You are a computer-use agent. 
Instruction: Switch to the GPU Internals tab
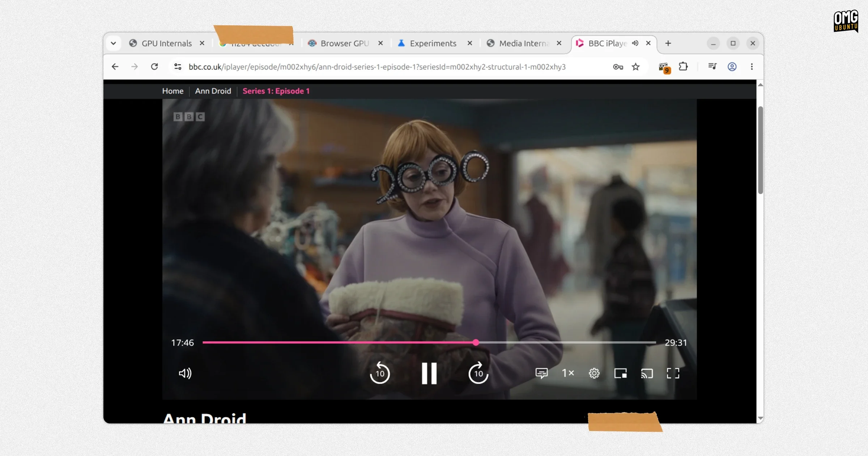coord(166,43)
